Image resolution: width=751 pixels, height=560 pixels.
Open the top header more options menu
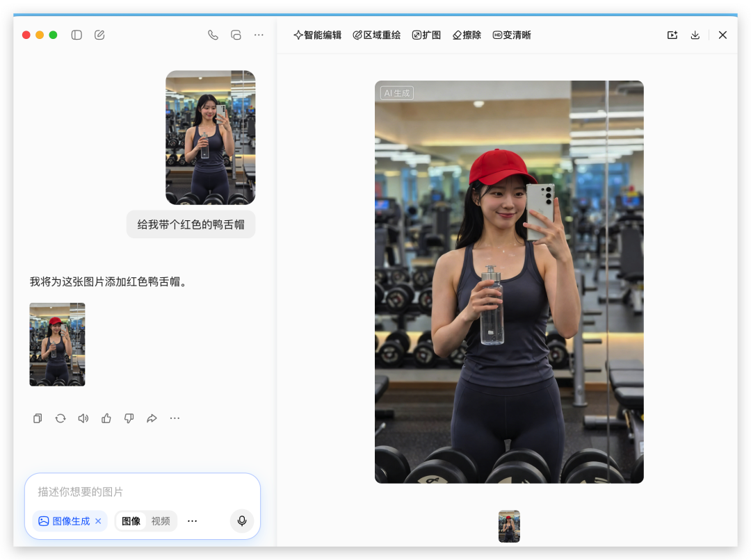pyautogui.click(x=259, y=35)
